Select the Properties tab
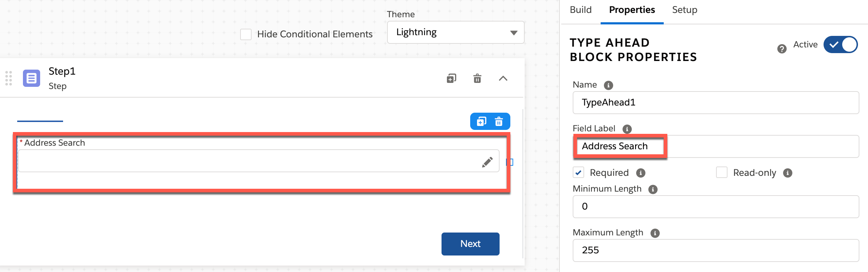 click(632, 10)
